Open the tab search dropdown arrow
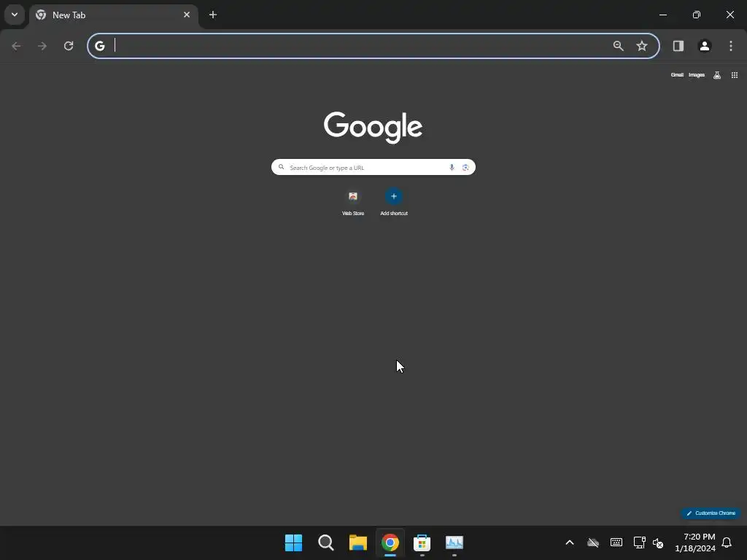Viewport: 747px width, 560px height. (x=15, y=15)
